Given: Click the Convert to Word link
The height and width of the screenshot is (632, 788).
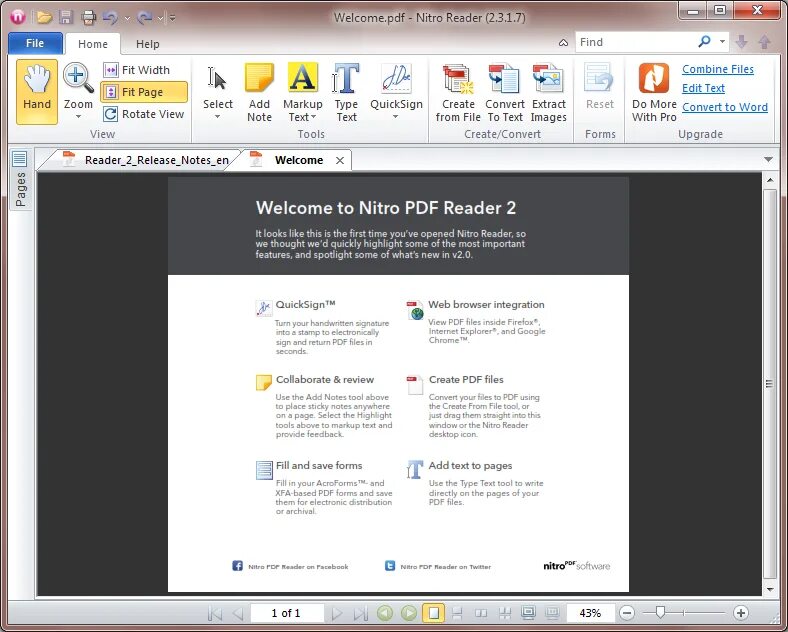Looking at the screenshot, I should pos(725,107).
